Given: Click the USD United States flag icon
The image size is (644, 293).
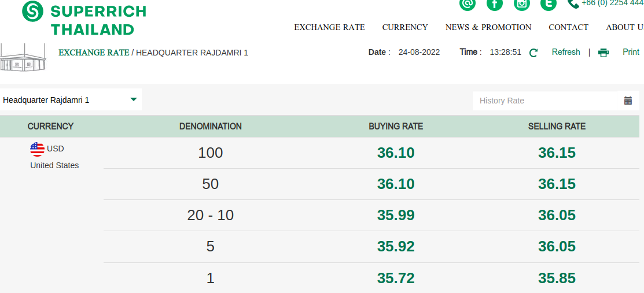Looking at the screenshot, I should [37, 149].
